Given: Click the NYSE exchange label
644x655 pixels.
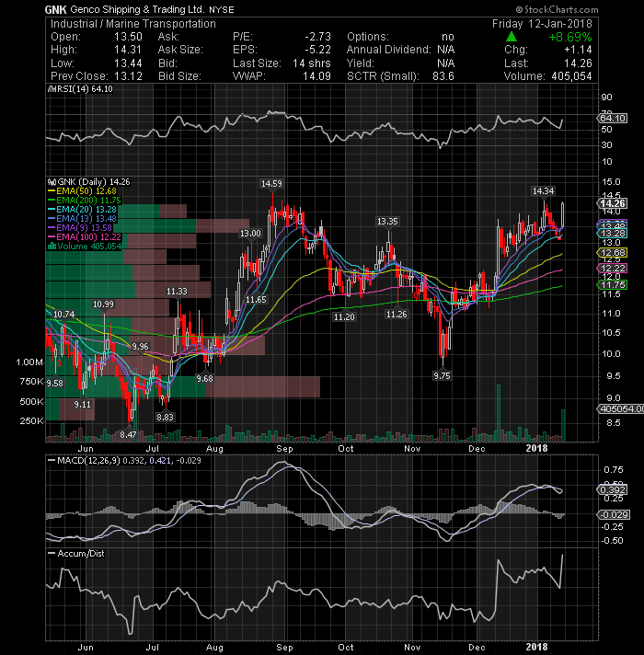Looking at the screenshot, I should click(x=222, y=9).
